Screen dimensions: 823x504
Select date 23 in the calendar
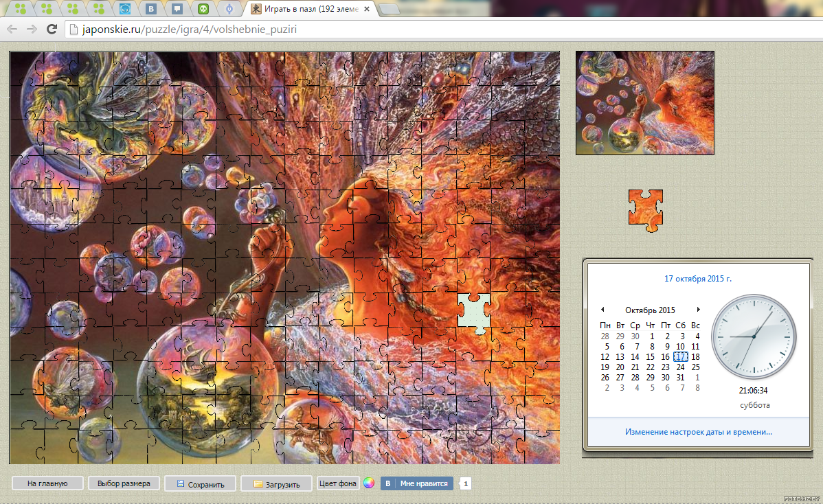(x=665, y=367)
